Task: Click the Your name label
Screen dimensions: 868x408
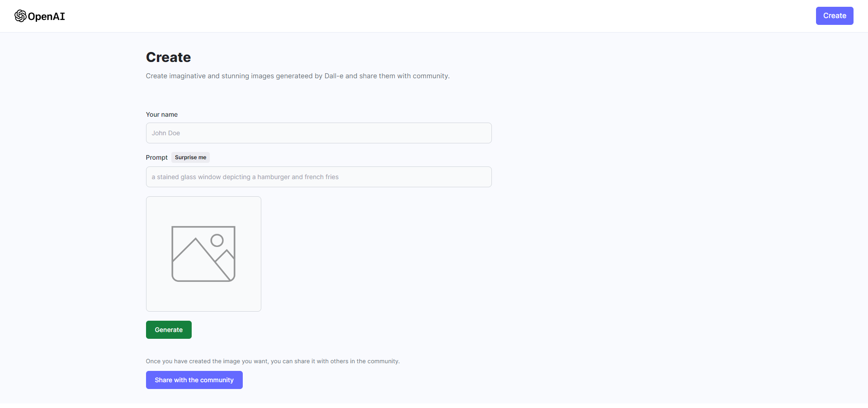Action: pos(161,114)
